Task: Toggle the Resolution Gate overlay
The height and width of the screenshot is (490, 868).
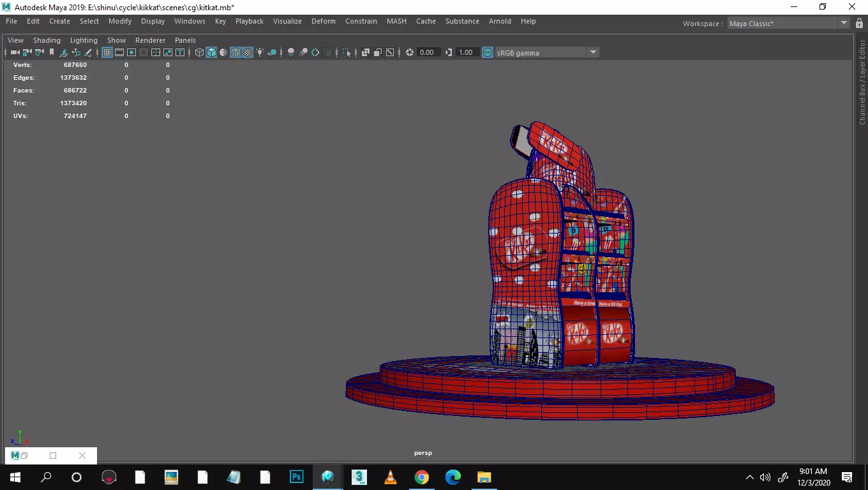Action: pyautogui.click(x=131, y=52)
